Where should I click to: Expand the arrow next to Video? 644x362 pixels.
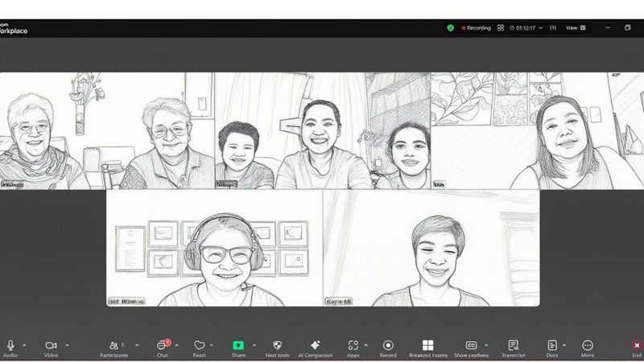[67, 345]
